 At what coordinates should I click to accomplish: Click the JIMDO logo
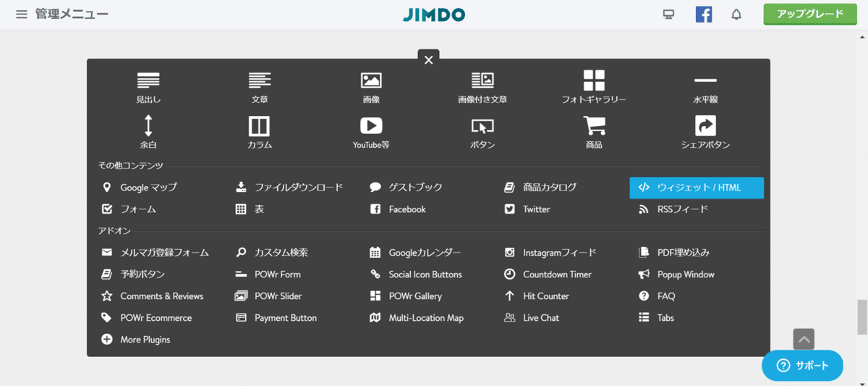click(x=434, y=14)
